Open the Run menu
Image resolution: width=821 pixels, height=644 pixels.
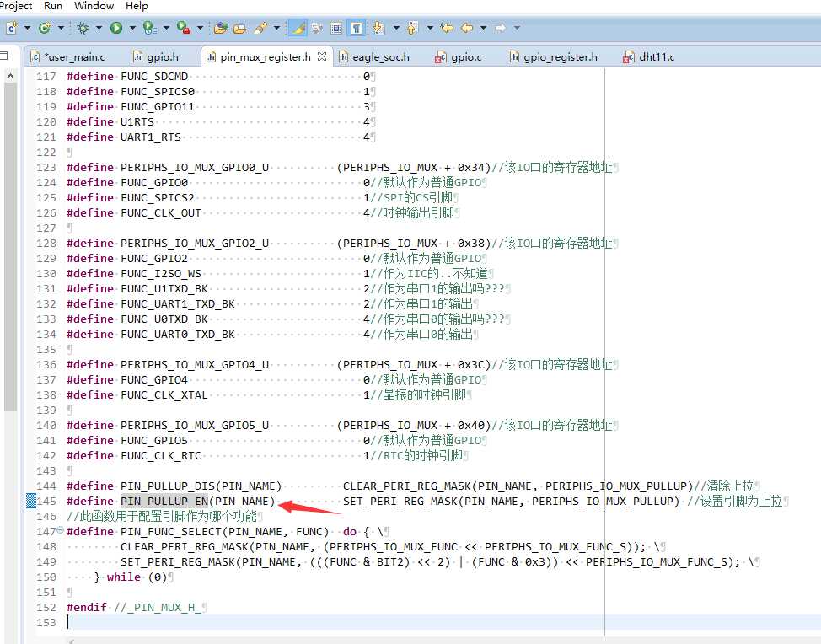coord(53,6)
